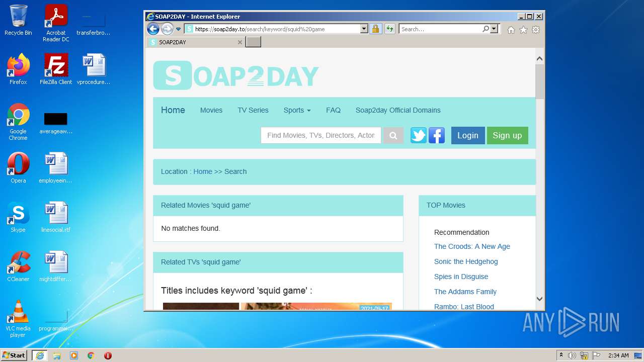Click the volume speaker tray icon

coord(572,355)
